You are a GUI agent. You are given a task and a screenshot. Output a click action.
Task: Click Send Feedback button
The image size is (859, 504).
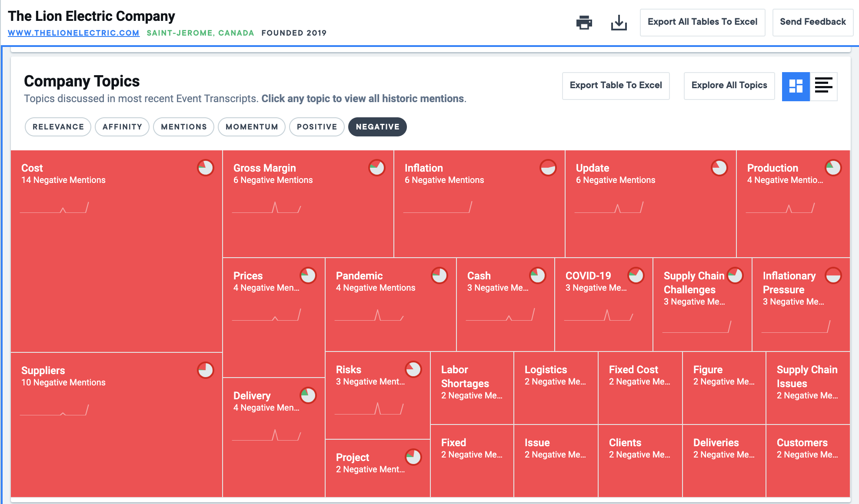812,22
